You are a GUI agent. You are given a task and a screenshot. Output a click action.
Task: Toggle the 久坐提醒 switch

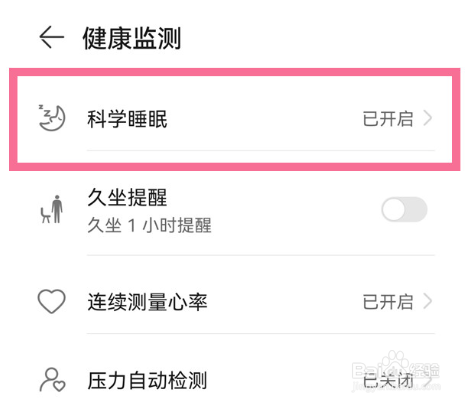[x=404, y=209]
